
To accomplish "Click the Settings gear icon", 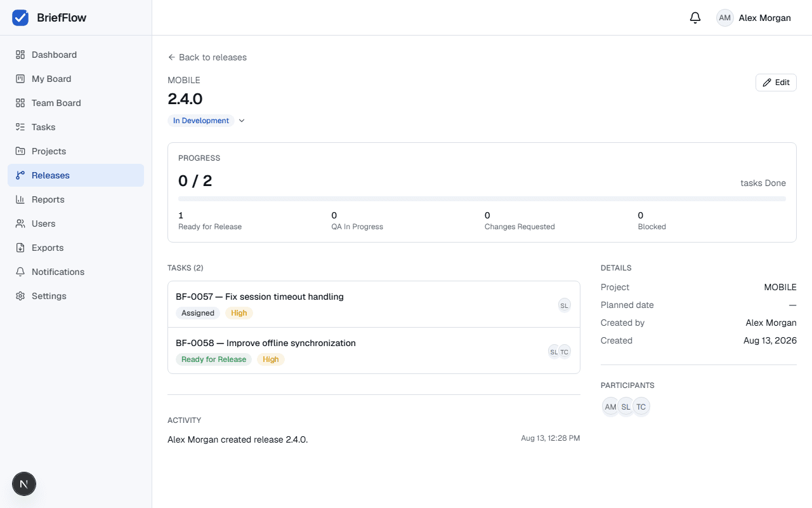I will pyautogui.click(x=20, y=296).
